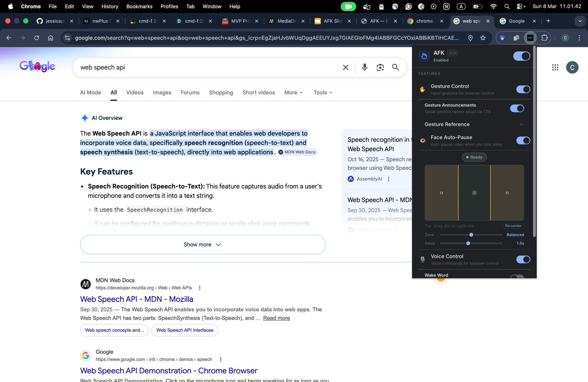588x382 pixels.
Task: Disable the Gesture Control toggle
Action: (523, 89)
